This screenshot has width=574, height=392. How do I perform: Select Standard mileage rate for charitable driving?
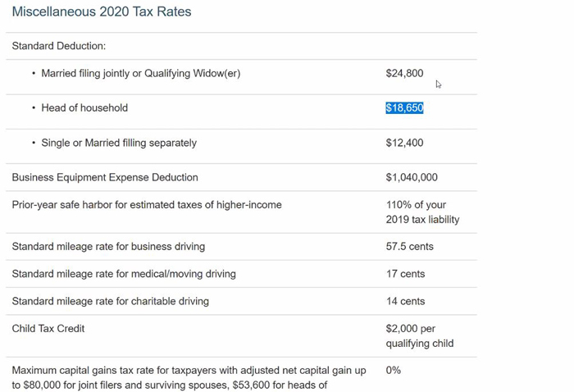click(x=111, y=301)
